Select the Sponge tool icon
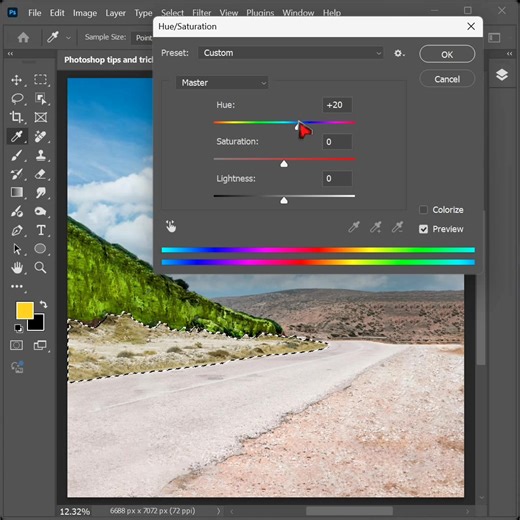 (x=40, y=211)
